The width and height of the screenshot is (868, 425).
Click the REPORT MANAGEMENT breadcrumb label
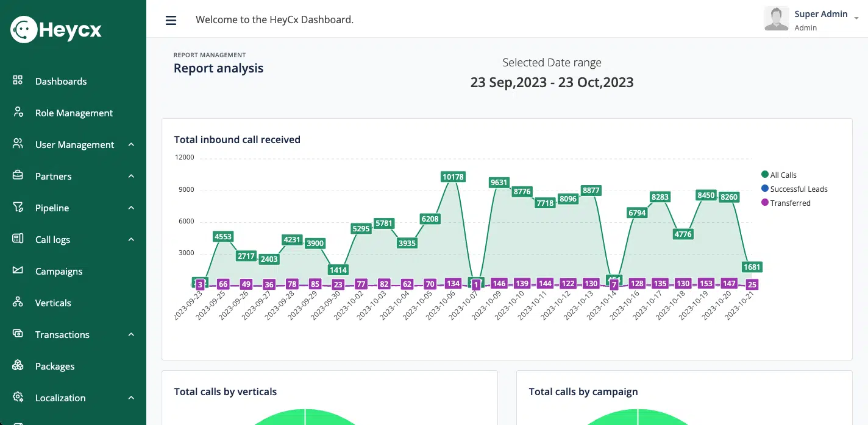click(x=210, y=55)
